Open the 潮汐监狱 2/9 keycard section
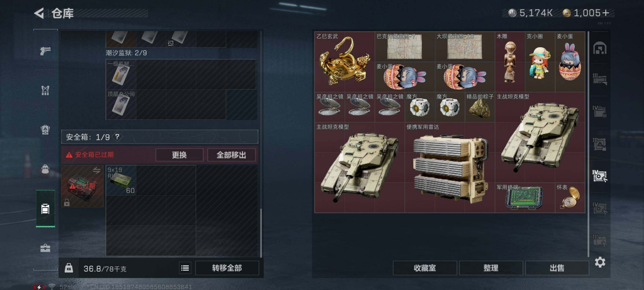The width and height of the screenshot is (644, 290). click(x=126, y=53)
